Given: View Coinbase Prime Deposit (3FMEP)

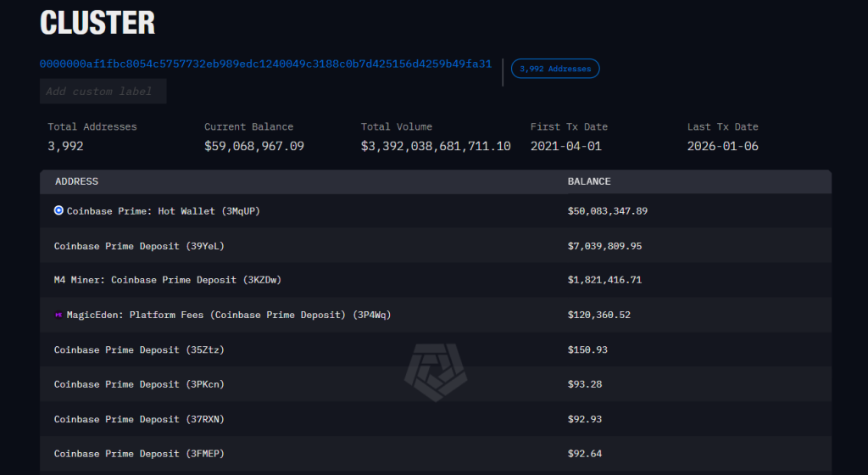Looking at the screenshot, I should click(139, 454).
